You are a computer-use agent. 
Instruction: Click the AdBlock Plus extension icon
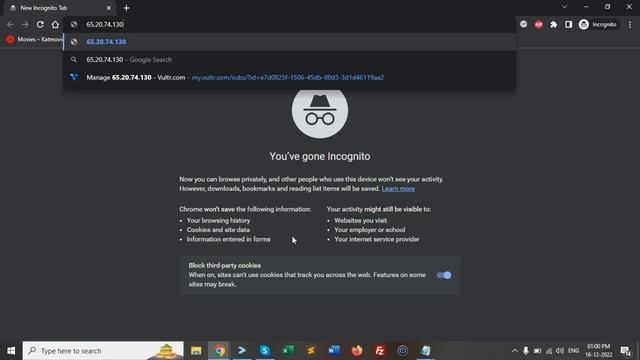tap(539, 24)
